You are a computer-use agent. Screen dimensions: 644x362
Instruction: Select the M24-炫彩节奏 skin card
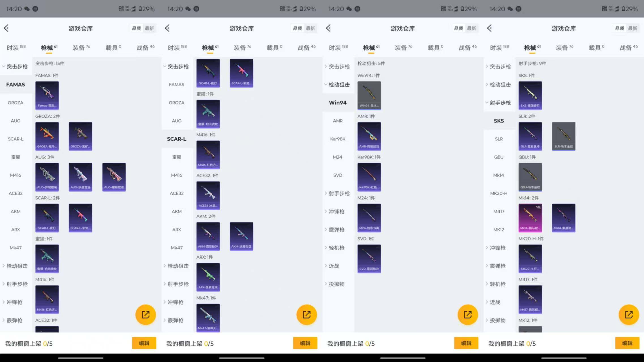369,218
